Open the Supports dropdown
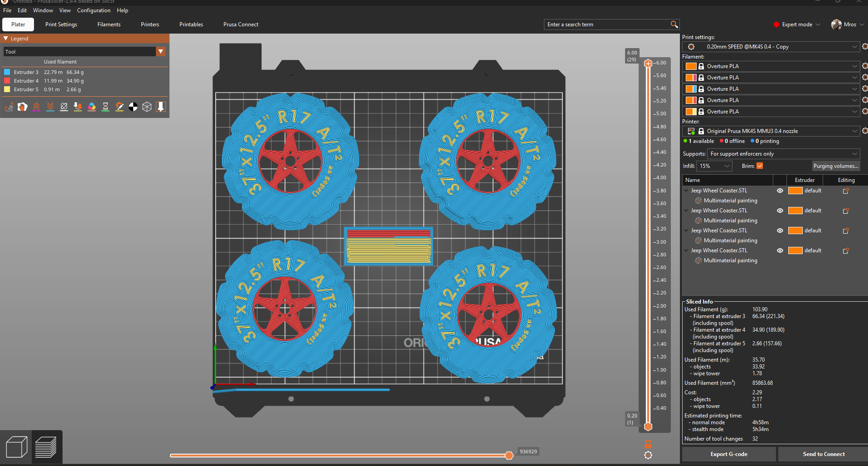This screenshot has height=466, width=868. 783,154
